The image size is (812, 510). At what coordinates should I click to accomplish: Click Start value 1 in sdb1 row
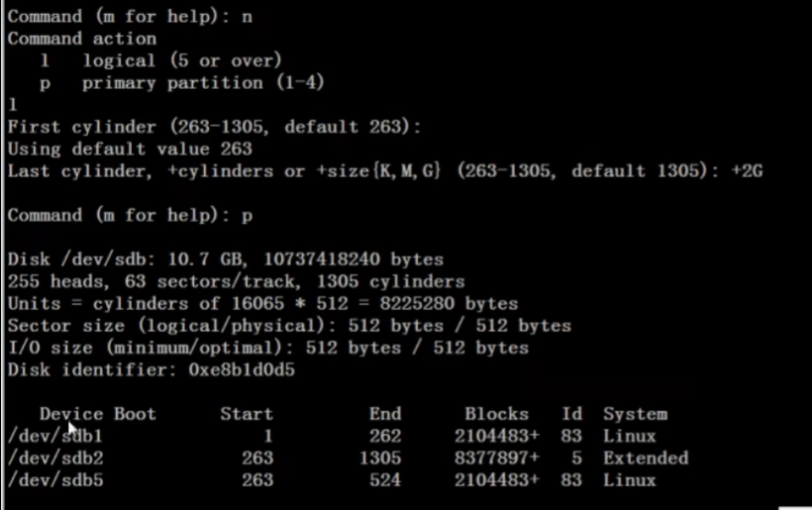[x=267, y=436]
